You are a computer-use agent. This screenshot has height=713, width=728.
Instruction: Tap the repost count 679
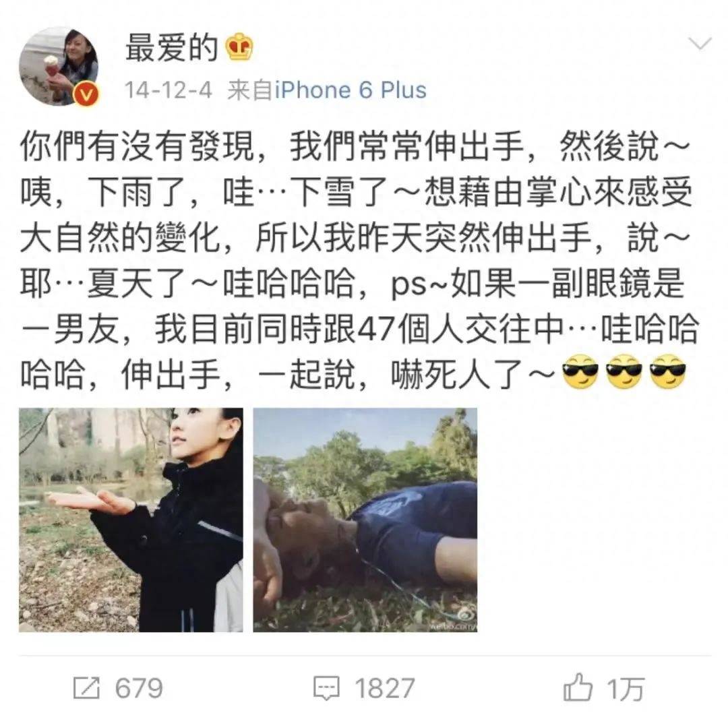[x=139, y=688]
